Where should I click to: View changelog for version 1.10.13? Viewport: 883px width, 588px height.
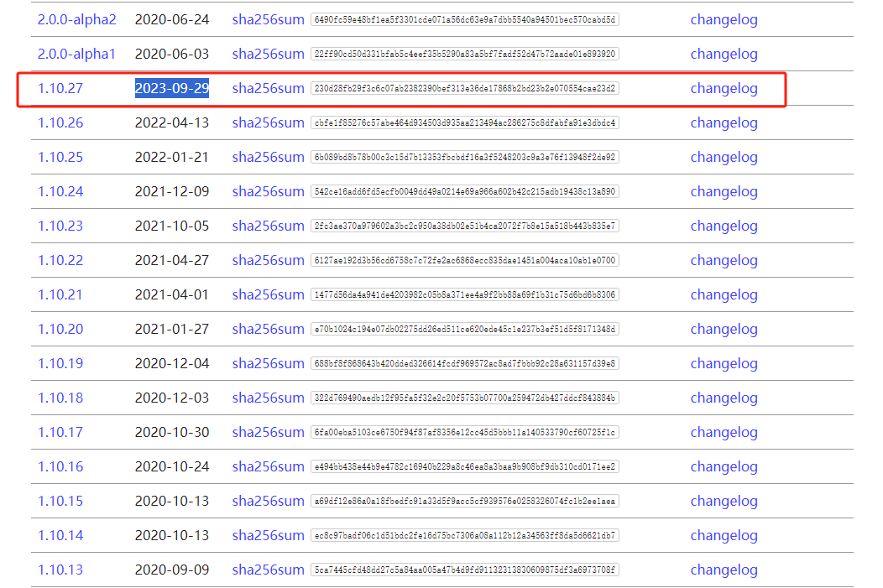pyautogui.click(x=724, y=569)
